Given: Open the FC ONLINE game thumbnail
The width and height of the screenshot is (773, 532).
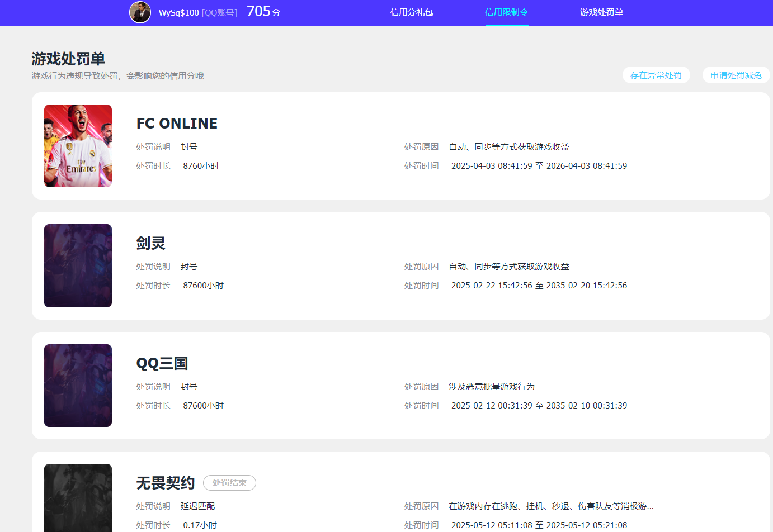Looking at the screenshot, I should click(x=78, y=145).
